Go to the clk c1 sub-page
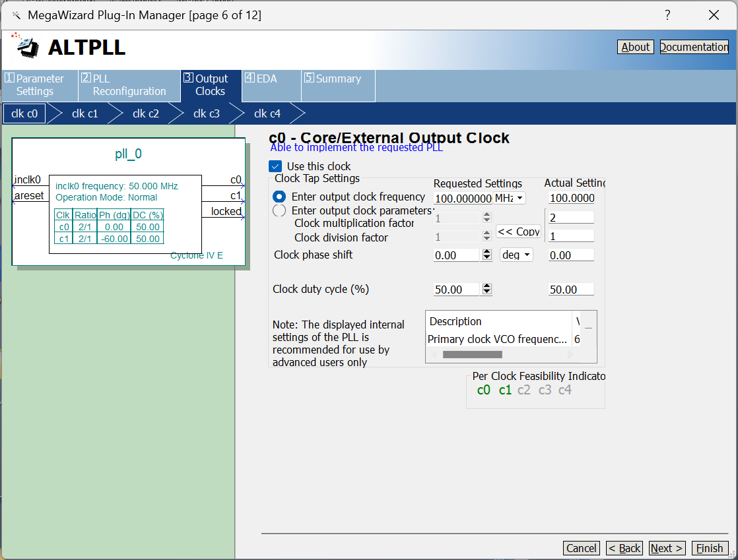Image resolution: width=738 pixels, height=560 pixels. point(84,113)
